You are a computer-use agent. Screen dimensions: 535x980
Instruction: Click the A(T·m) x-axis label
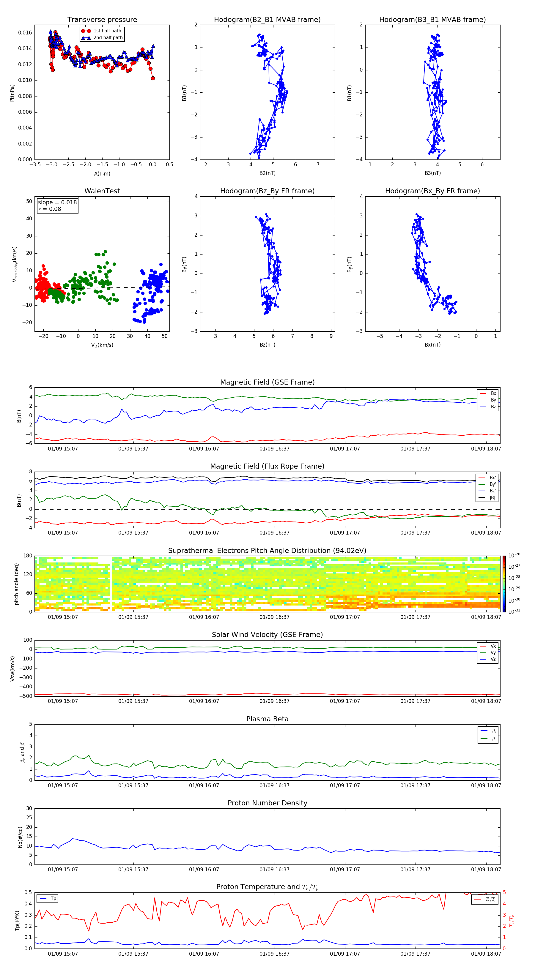point(102,174)
